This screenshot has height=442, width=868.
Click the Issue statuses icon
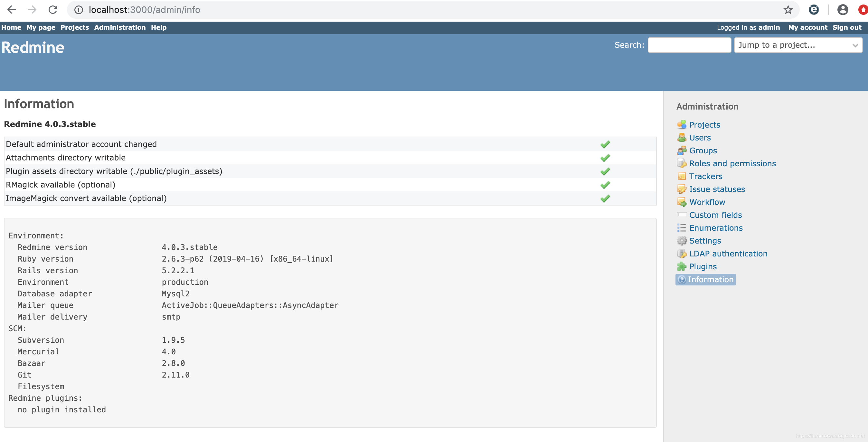click(x=681, y=189)
